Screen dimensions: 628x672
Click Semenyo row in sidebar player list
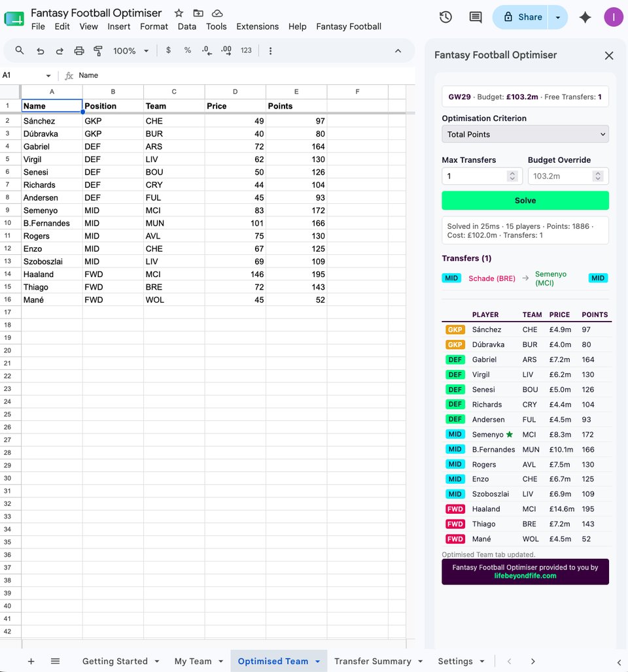pos(527,435)
